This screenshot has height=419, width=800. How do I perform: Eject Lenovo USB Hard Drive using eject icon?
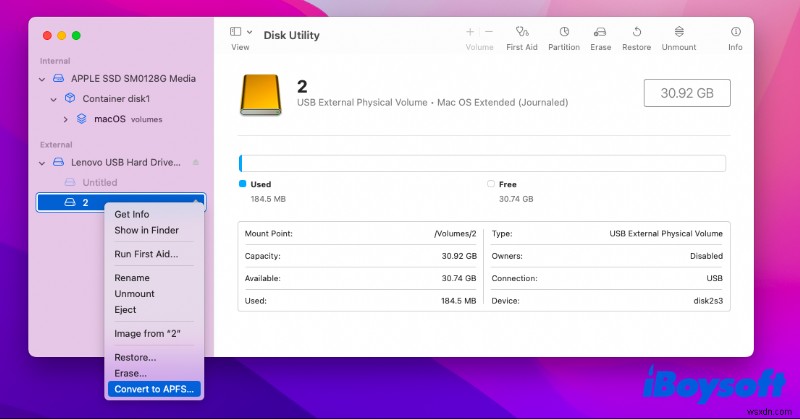point(195,162)
